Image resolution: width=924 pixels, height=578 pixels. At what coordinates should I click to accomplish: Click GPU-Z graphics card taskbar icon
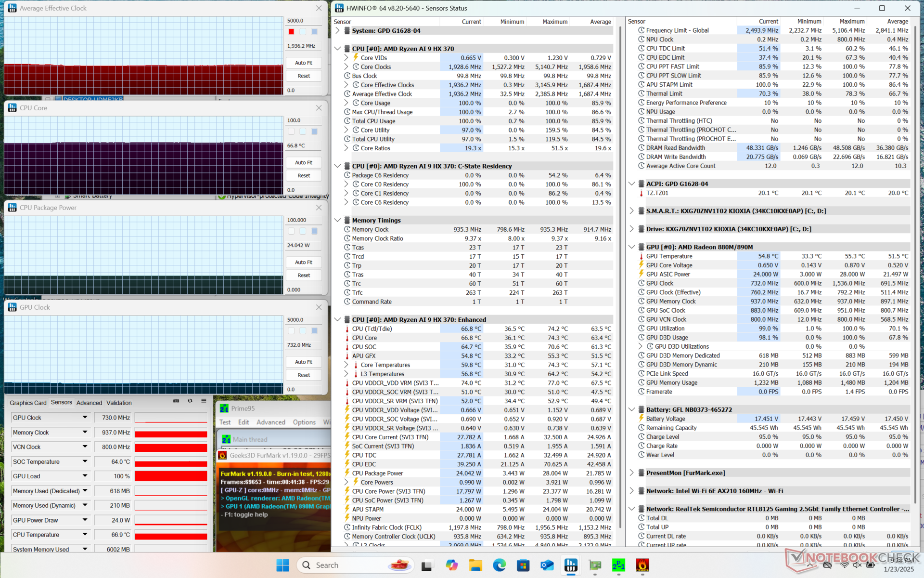tap(595, 565)
